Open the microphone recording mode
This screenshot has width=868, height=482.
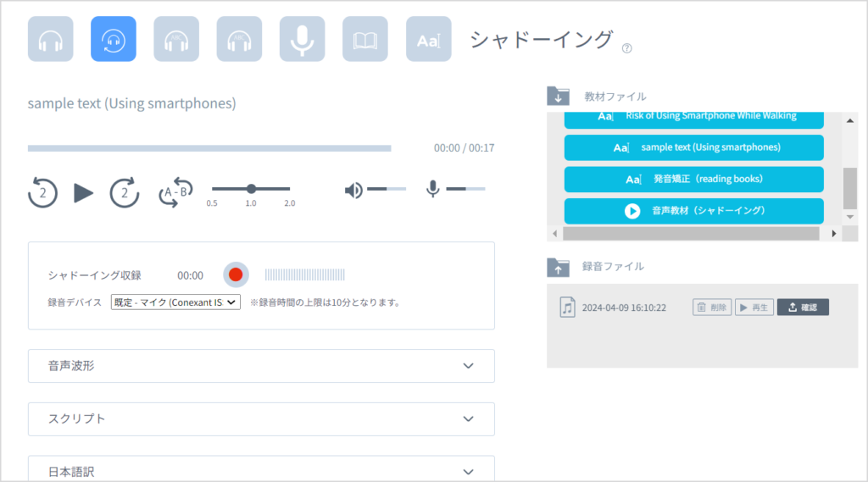point(303,39)
